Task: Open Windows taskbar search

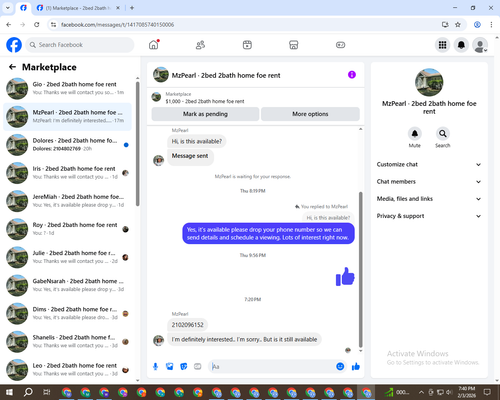Action: [x=28, y=392]
